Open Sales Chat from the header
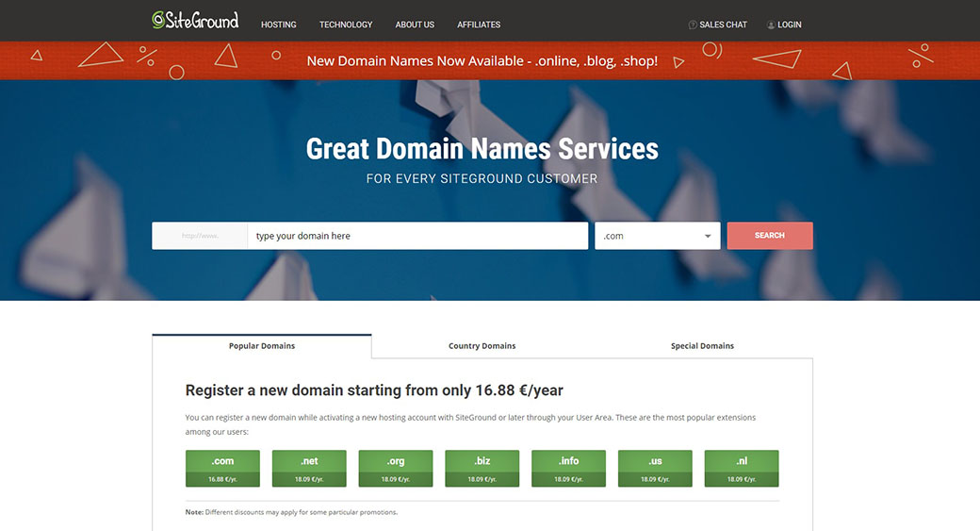The width and height of the screenshot is (980, 531). coord(718,25)
